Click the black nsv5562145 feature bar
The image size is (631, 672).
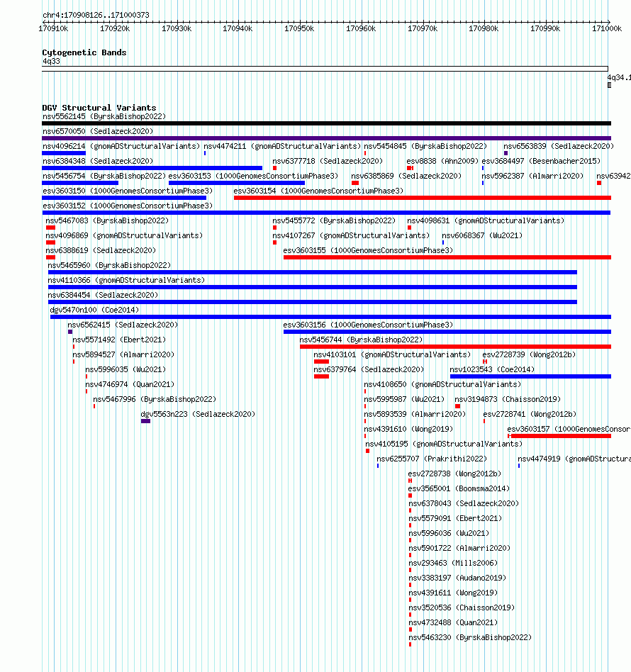[326, 123]
